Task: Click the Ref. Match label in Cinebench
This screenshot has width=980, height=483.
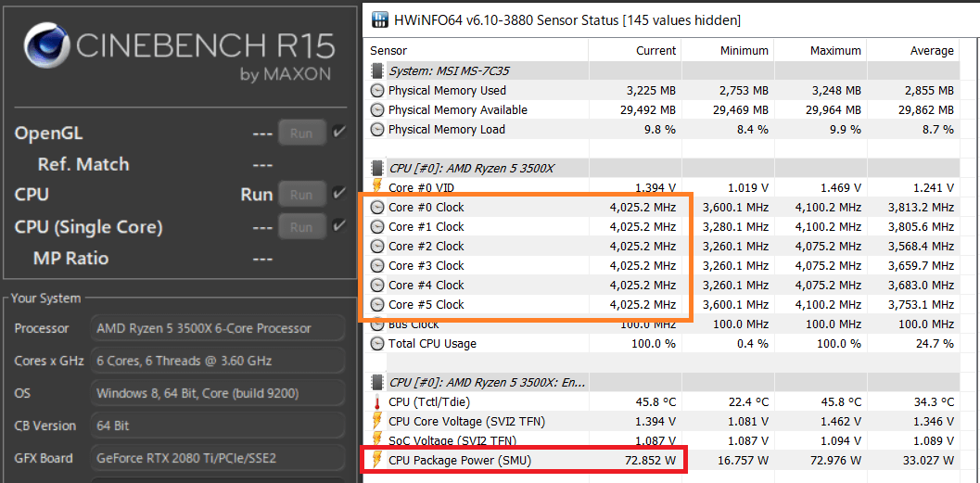Action: [83, 164]
